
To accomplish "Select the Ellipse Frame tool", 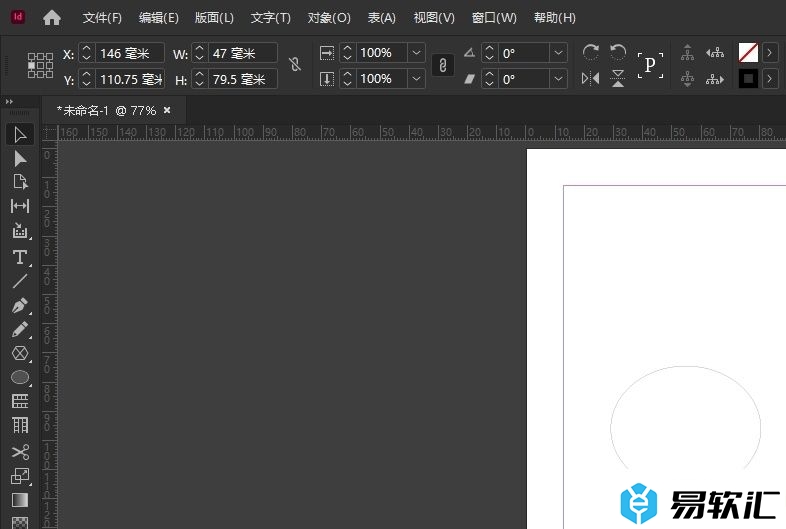I will click(20, 353).
